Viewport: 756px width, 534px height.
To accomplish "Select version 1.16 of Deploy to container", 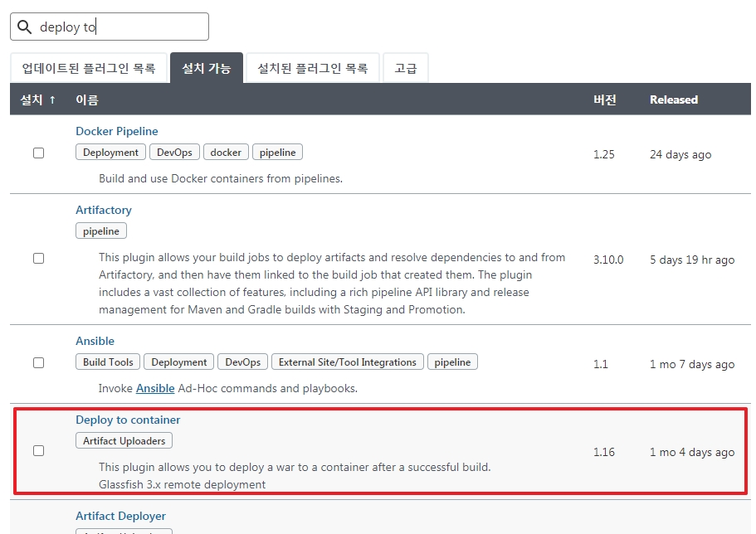I will tap(603, 452).
